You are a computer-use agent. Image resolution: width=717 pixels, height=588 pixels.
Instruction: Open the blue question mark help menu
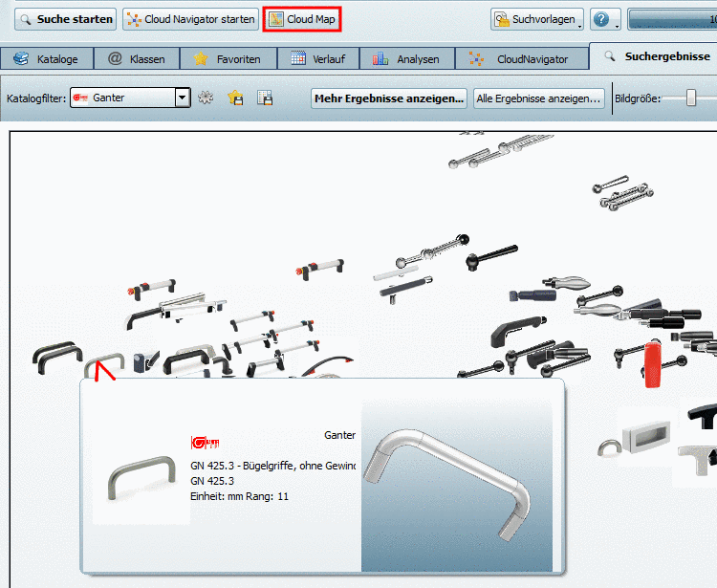tap(605, 19)
